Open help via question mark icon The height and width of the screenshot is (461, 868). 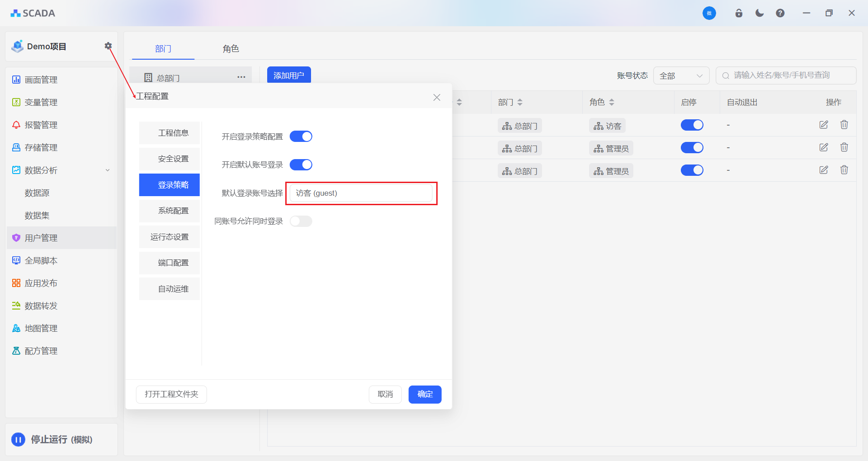point(780,13)
